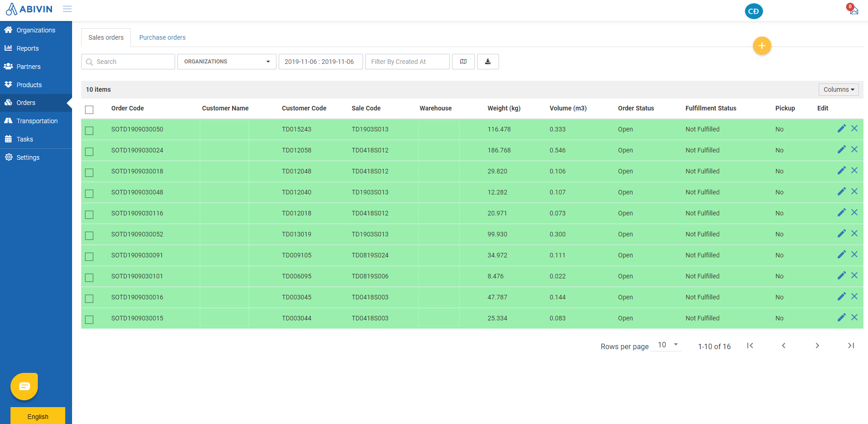The width and height of the screenshot is (868, 424).
Task: Download orders using the export icon
Action: [x=488, y=62]
